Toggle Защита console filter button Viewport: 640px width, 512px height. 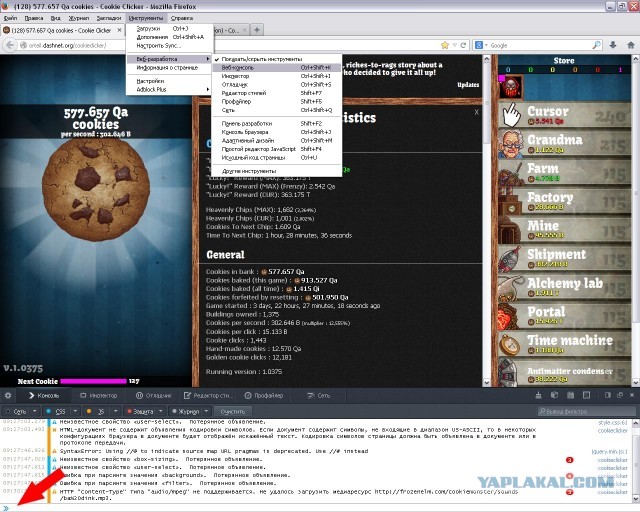point(140,411)
